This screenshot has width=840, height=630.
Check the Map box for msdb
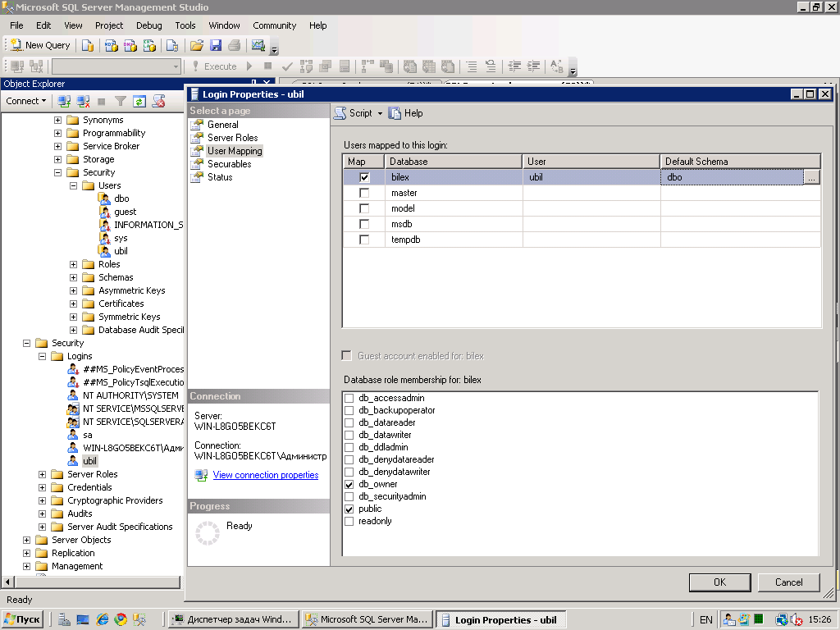click(x=364, y=224)
